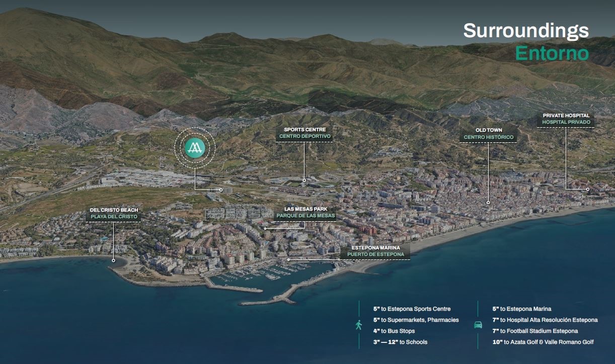
Task: Click the Las Mesas Park pin dot
Action: tap(265, 229)
